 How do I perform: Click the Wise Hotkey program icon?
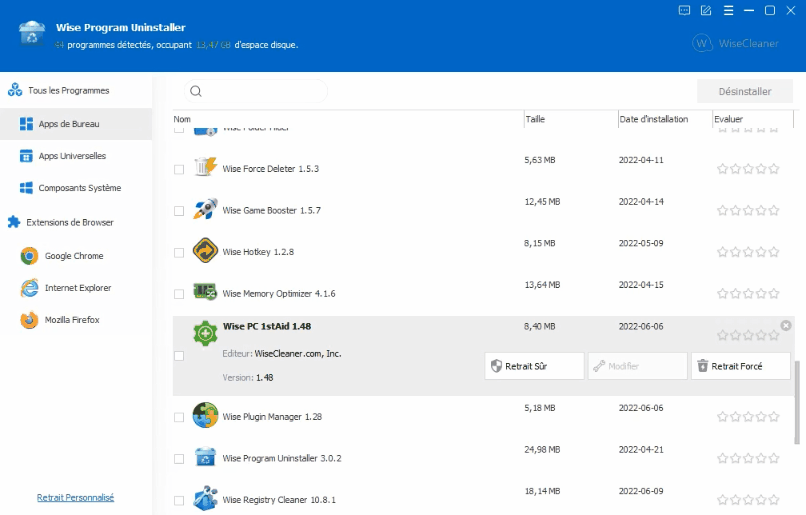(x=205, y=250)
